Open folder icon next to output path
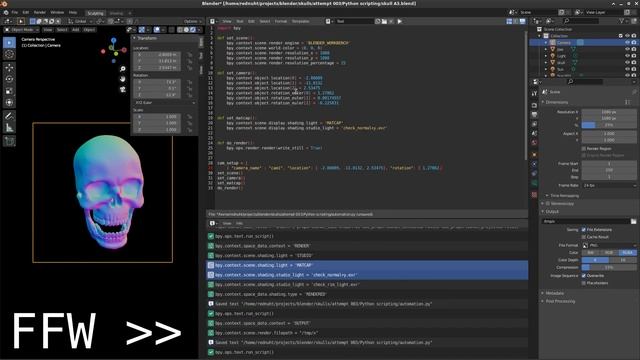The height and width of the screenshot is (360, 640). (633, 221)
